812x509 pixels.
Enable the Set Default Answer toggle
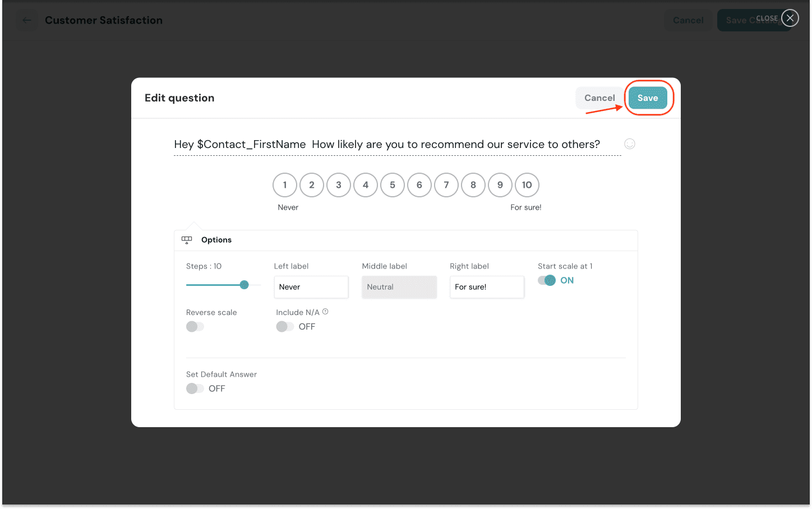195,388
